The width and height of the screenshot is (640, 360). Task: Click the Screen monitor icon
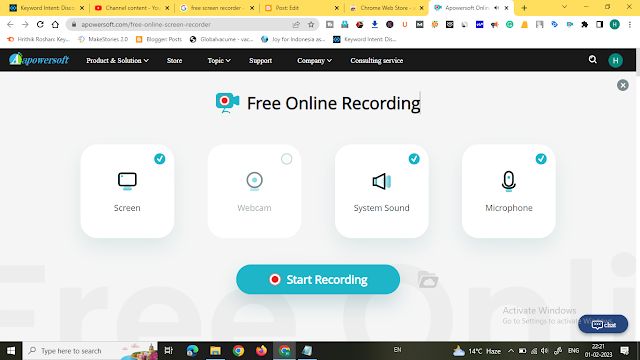click(127, 181)
